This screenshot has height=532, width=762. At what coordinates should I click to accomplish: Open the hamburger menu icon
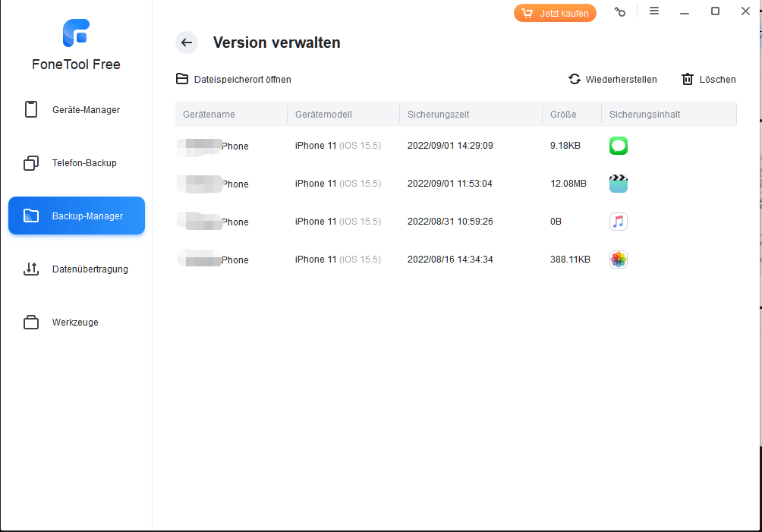tap(654, 11)
